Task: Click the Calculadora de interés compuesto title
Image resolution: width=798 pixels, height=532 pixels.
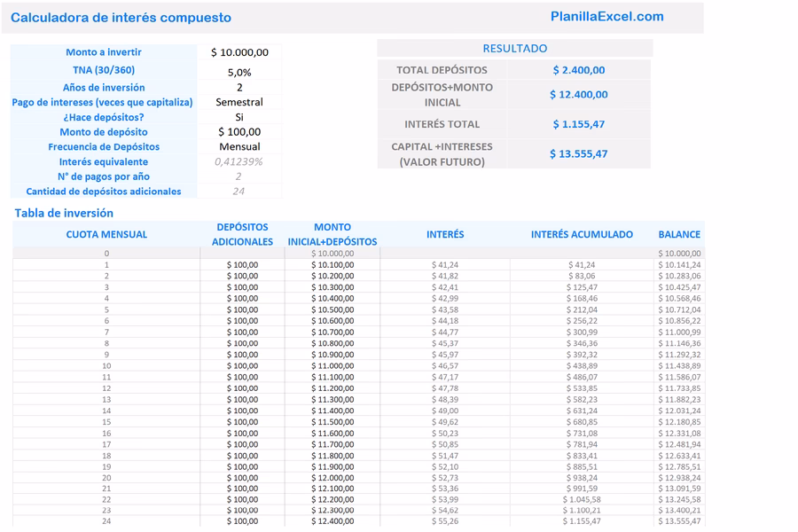Action: tap(121, 18)
